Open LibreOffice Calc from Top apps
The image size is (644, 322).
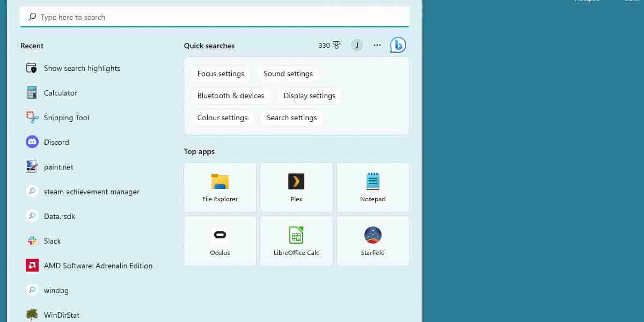point(296,240)
